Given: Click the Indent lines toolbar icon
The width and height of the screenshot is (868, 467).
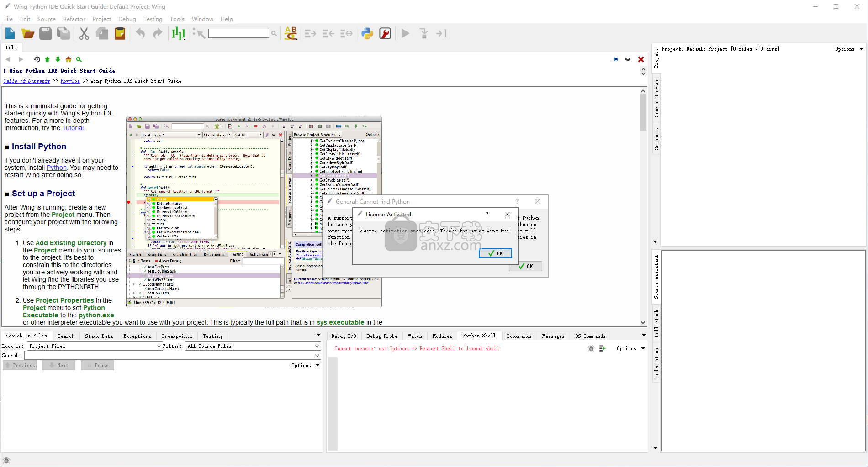Looking at the screenshot, I should pos(311,33).
